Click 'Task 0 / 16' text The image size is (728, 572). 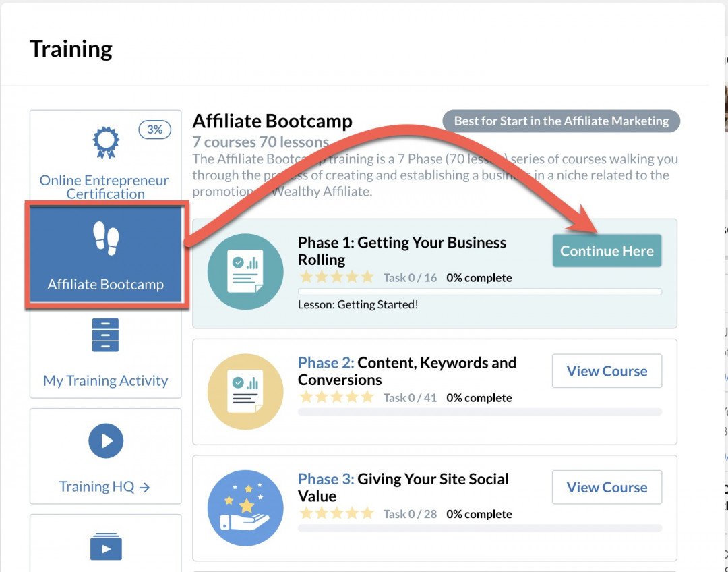(x=410, y=278)
